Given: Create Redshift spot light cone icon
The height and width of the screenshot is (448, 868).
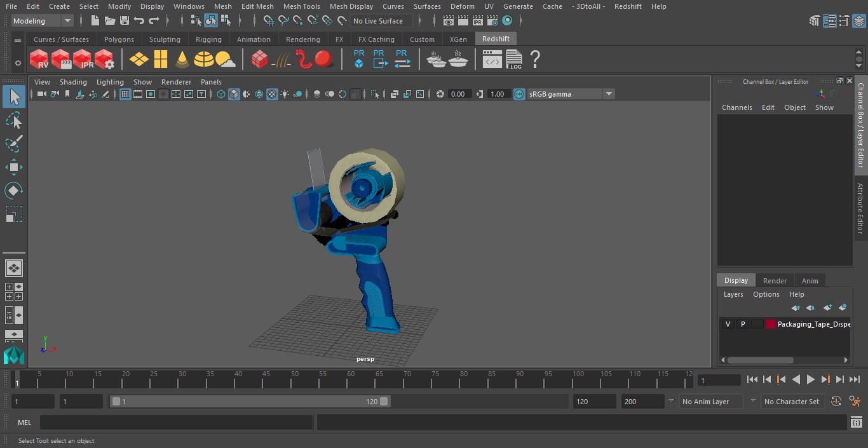Looking at the screenshot, I should 182,60.
